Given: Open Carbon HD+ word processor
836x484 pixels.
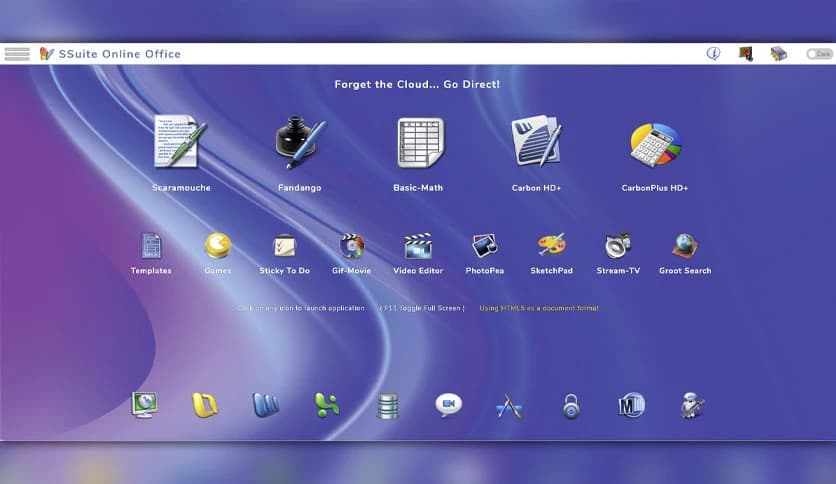Looking at the screenshot, I should 536,140.
